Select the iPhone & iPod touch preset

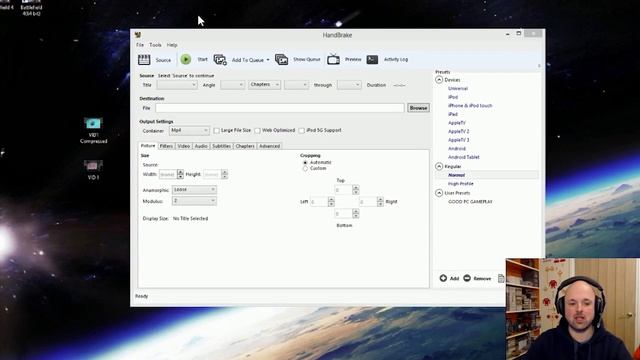click(470, 106)
